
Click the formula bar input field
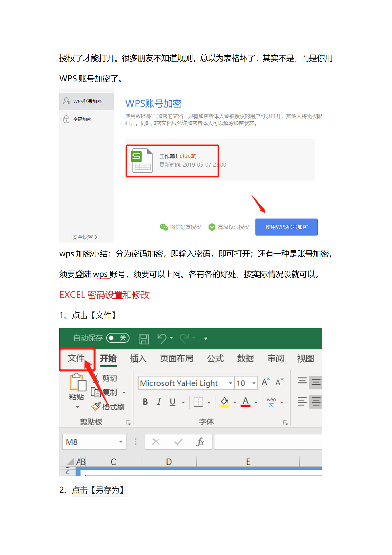point(268,442)
